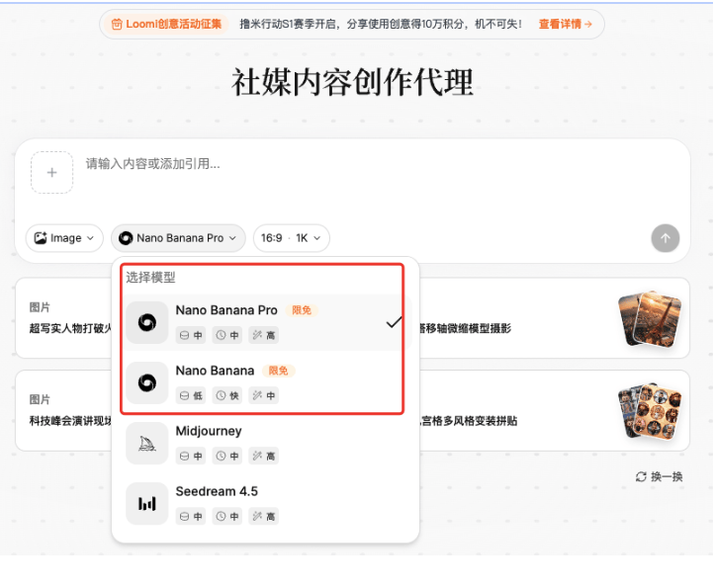Click the Loomi创意活动征集 badge
The height and width of the screenshot is (588, 713).
click(x=166, y=24)
